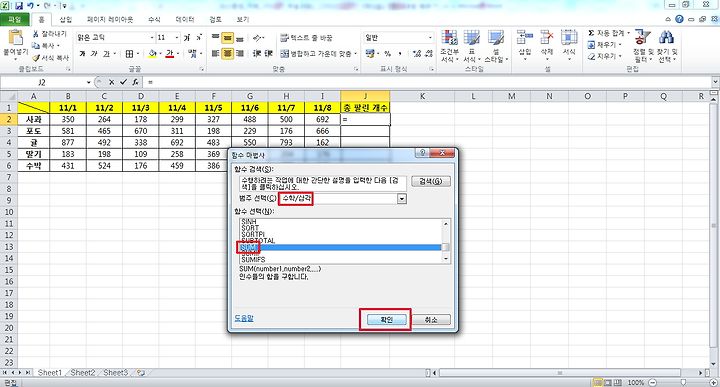Click Fill (채우기) icon
Viewport: 720px width, 387px height.
click(591, 45)
